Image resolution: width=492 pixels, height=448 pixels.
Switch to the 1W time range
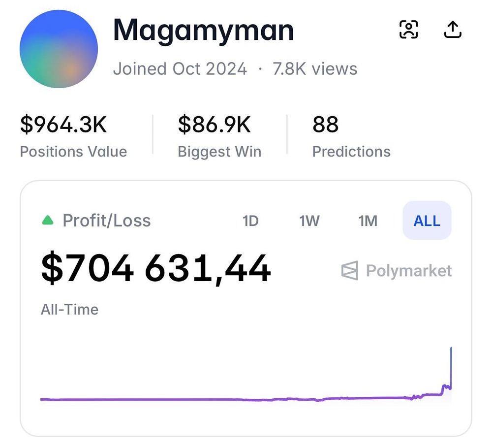pyautogui.click(x=309, y=221)
